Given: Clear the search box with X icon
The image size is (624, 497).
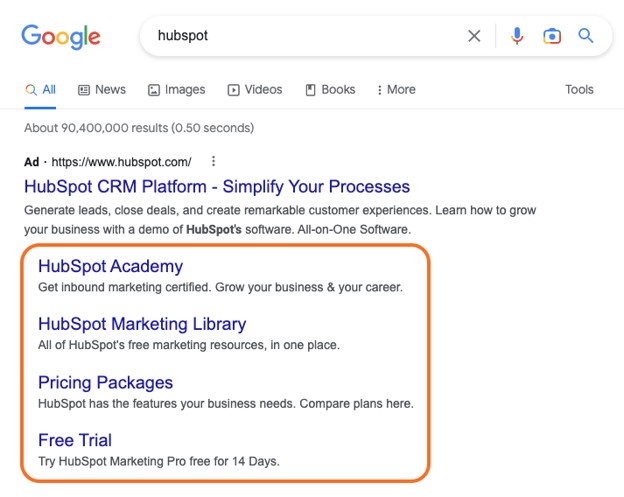Looking at the screenshot, I should (x=474, y=36).
